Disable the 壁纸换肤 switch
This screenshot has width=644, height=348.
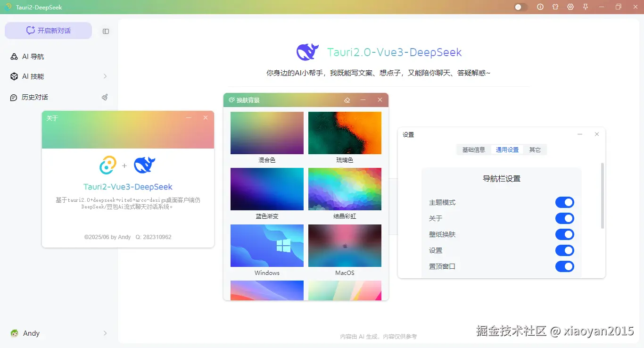[x=564, y=234]
